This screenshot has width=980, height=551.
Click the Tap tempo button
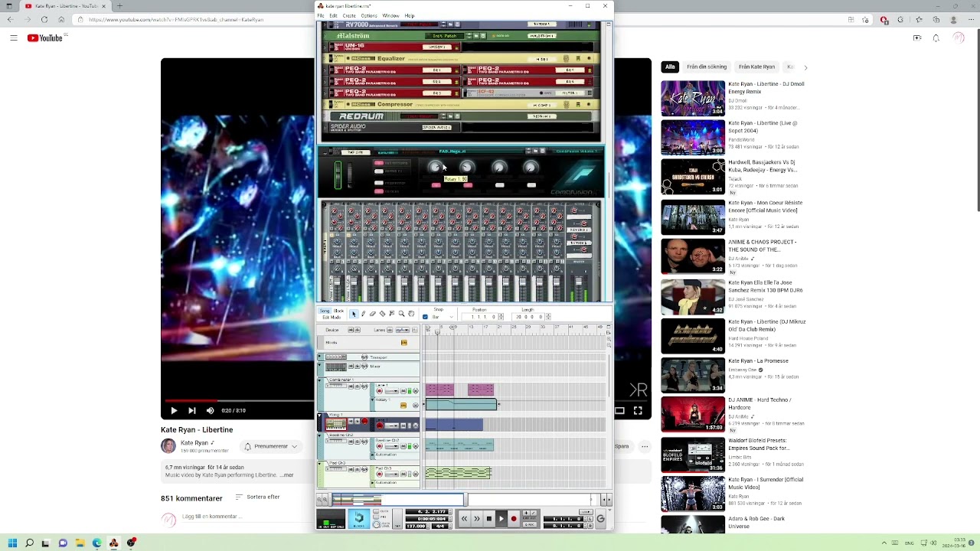tap(397, 519)
